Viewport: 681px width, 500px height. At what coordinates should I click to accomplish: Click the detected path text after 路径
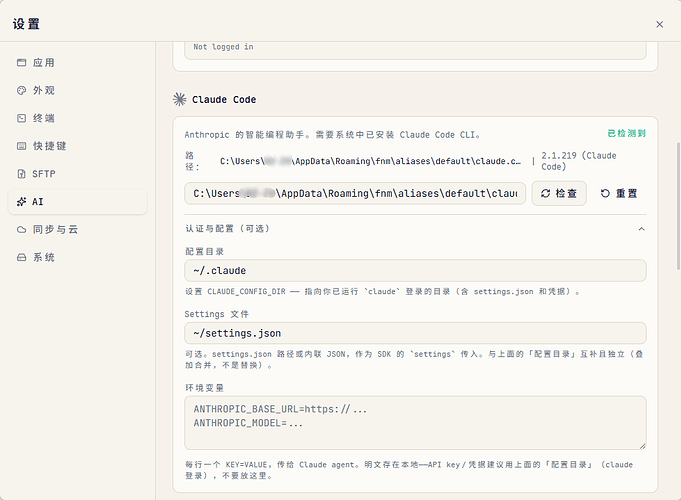370,161
